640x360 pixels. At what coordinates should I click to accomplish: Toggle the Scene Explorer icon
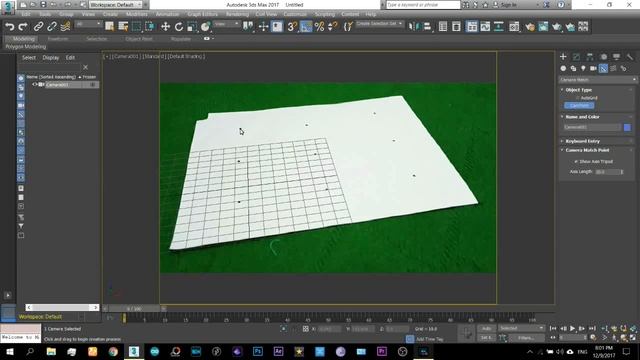pyautogui.click(x=443, y=27)
